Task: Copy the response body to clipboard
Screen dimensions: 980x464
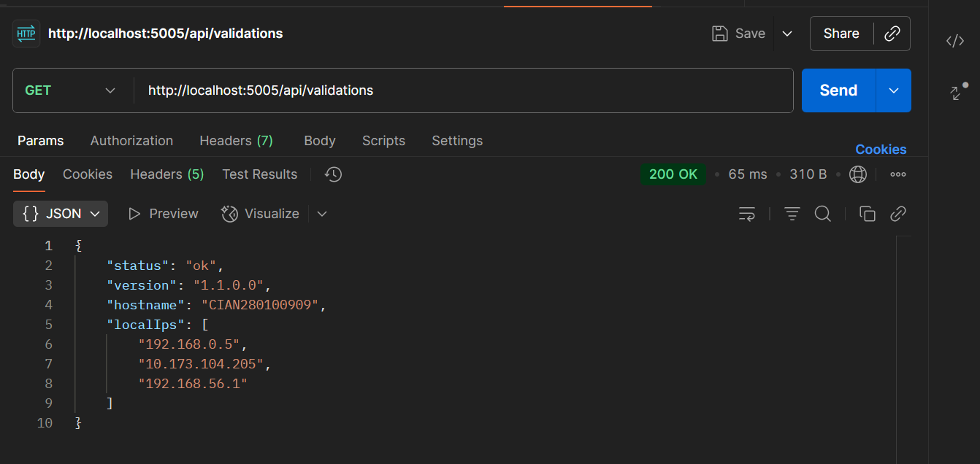Action: click(x=868, y=214)
